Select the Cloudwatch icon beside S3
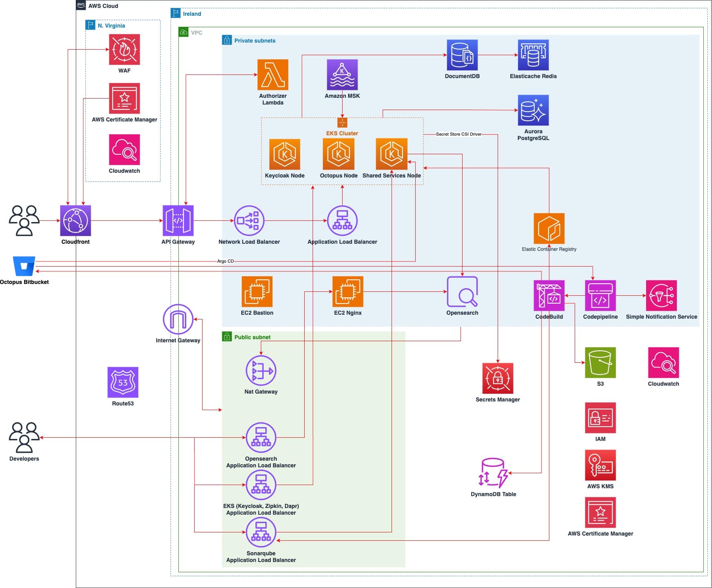Viewport: 712px width, 588px height. (x=663, y=362)
